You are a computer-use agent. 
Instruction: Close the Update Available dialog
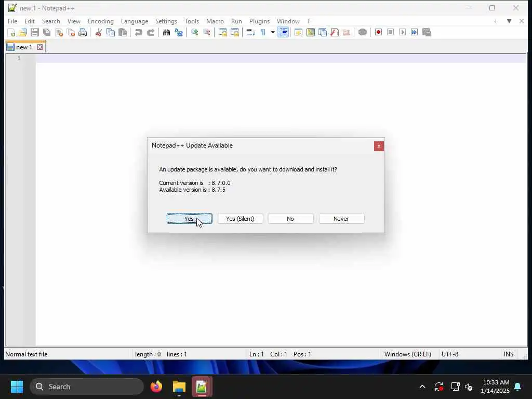pyautogui.click(x=379, y=146)
